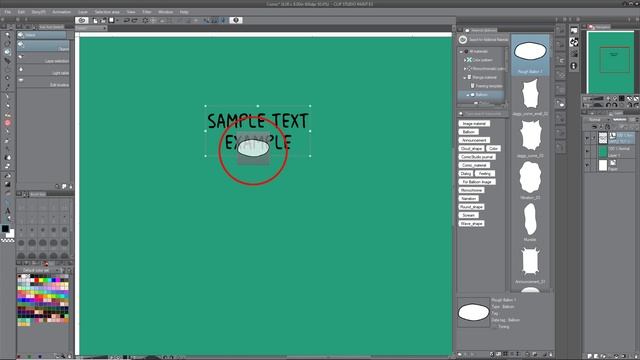Screen dimensions: 640x360
Task: Click the white background color swatch
Action: pos(11,234)
